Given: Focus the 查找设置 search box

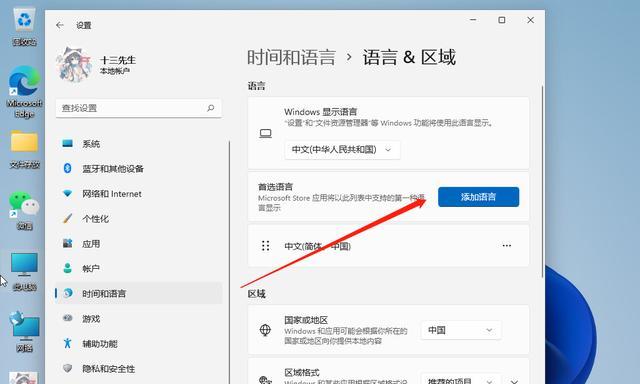Looking at the screenshot, I should point(138,108).
